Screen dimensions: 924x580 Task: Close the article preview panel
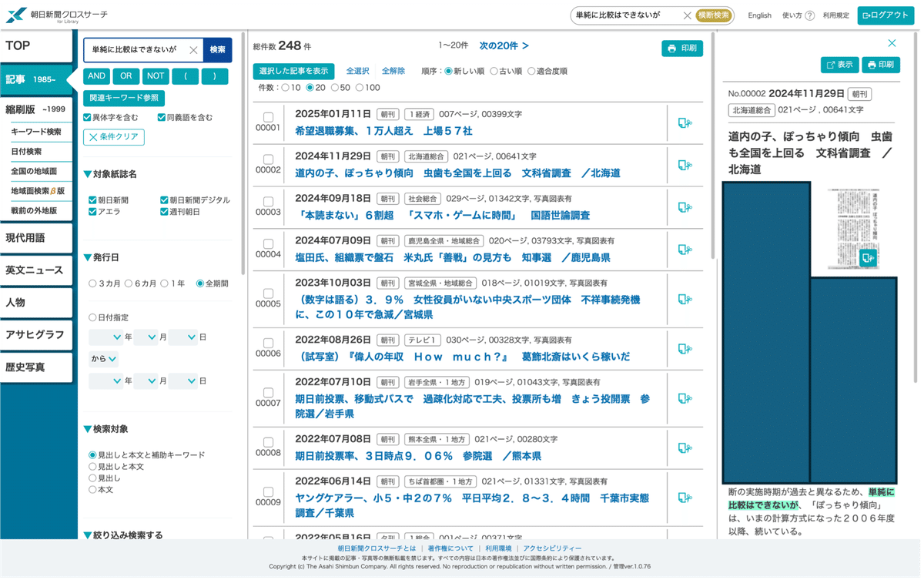point(892,43)
